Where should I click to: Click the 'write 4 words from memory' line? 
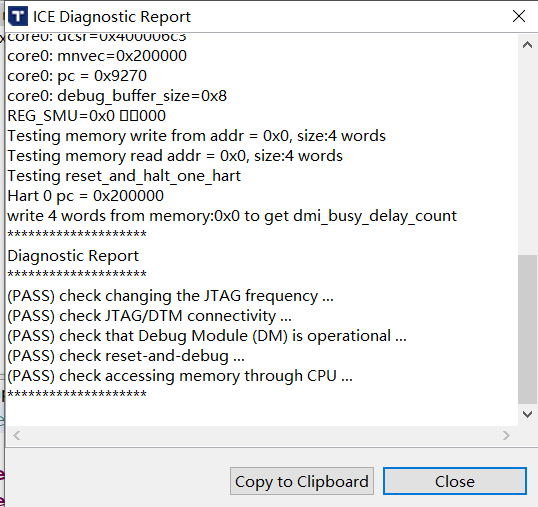tap(232, 216)
